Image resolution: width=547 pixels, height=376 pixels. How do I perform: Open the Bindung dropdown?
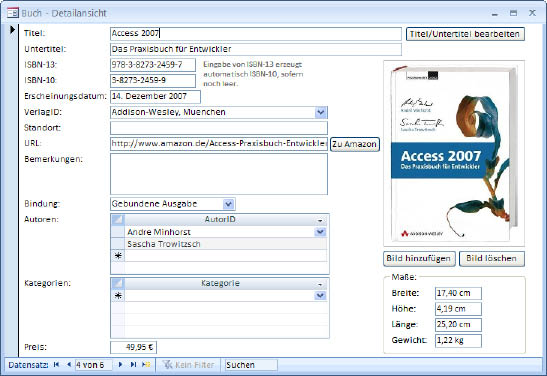tap(228, 204)
